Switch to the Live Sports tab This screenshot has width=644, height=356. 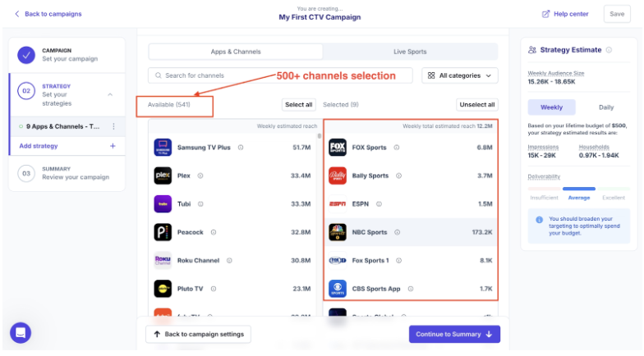tap(410, 52)
